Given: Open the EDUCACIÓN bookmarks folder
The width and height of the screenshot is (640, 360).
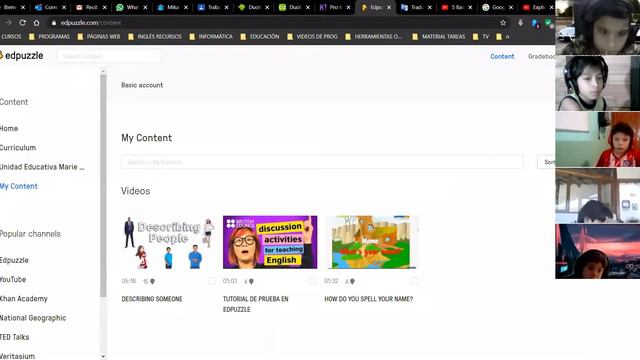Looking at the screenshot, I should (x=260, y=37).
